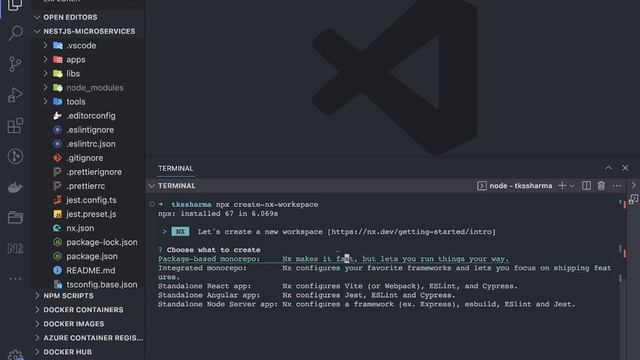640x360 pixels.
Task: Close the terminal panel
Action: pos(625,168)
